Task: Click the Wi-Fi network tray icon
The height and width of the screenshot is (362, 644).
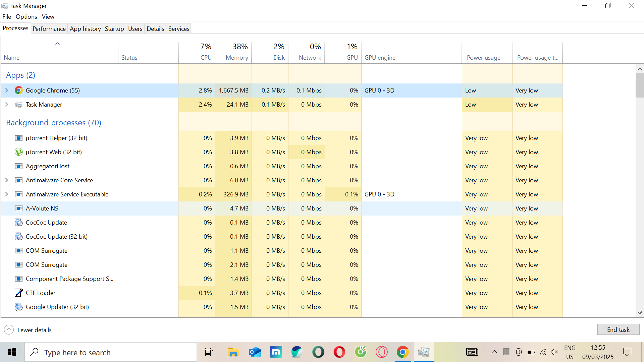Action: pyautogui.click(x=543, y=352)
